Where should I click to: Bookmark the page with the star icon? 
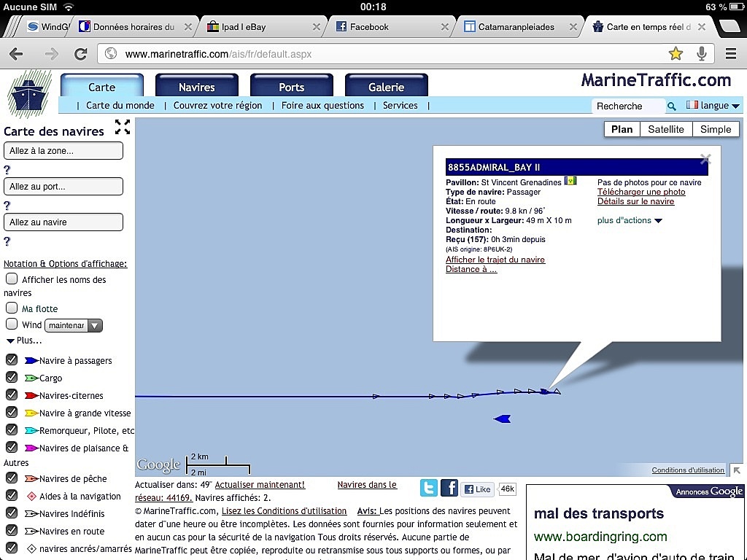pos(676,54)
